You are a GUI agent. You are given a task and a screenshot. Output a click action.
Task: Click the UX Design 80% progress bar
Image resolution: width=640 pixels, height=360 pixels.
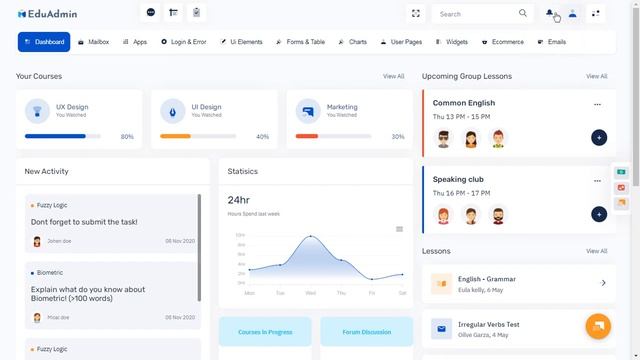click(x=62, y=136)
